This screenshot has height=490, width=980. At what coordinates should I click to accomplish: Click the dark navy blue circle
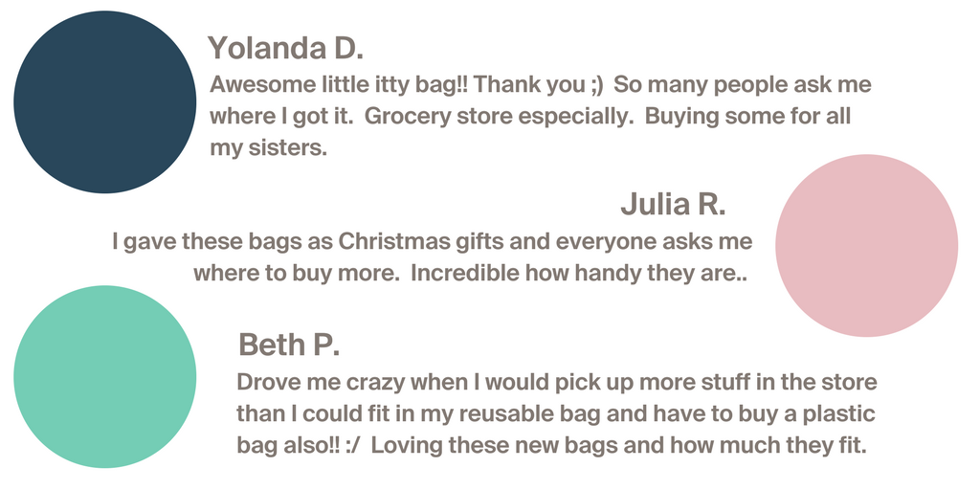105,101
